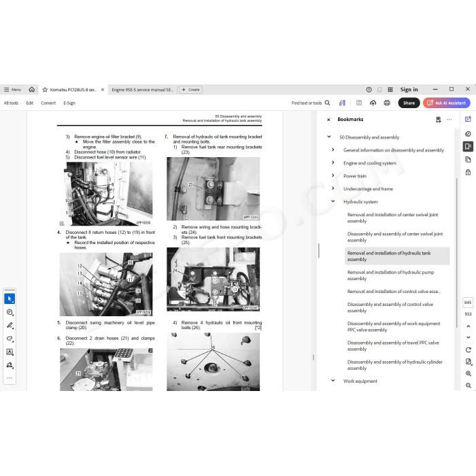Open page display options icon
The image size is (476, 476).
point(468,362)
